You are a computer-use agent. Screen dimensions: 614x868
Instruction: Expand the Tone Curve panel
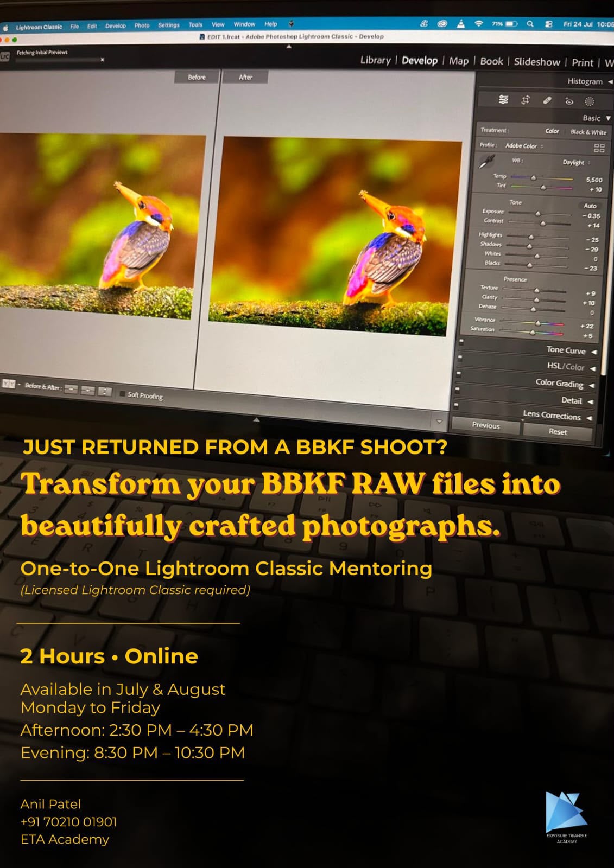pos(594,352)
